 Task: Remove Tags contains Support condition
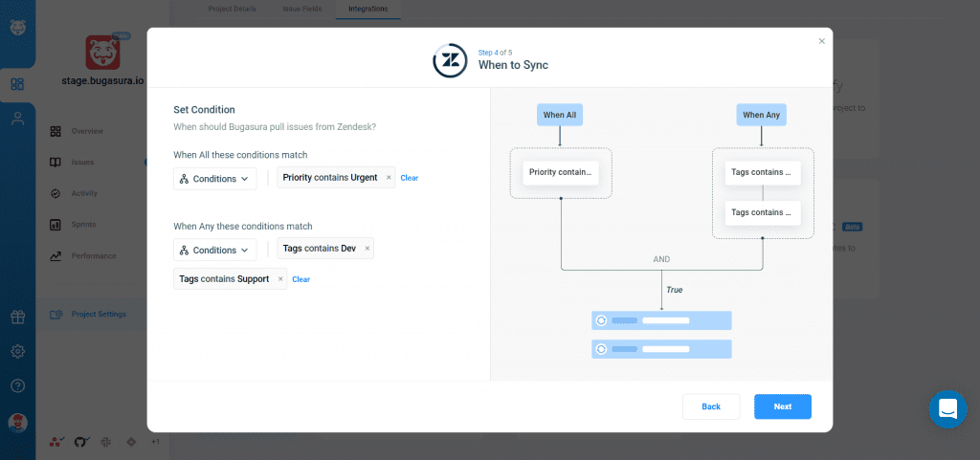[x=280, y=279]
